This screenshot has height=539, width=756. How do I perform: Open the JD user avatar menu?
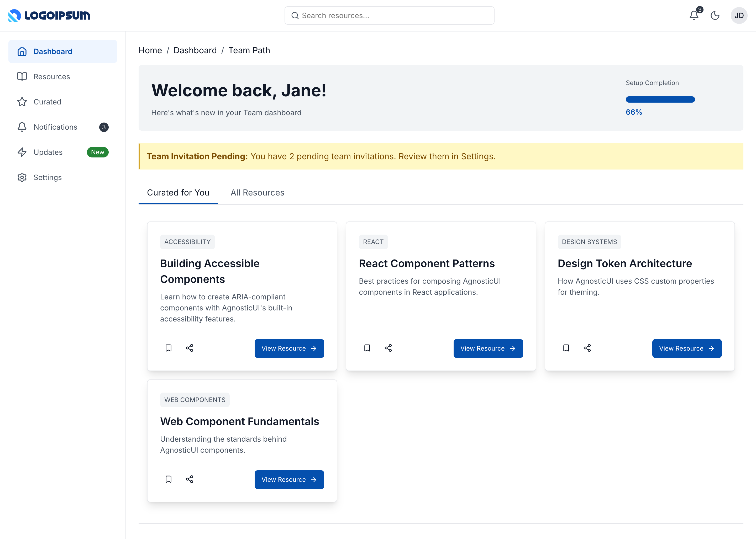(x=739, y=15)
